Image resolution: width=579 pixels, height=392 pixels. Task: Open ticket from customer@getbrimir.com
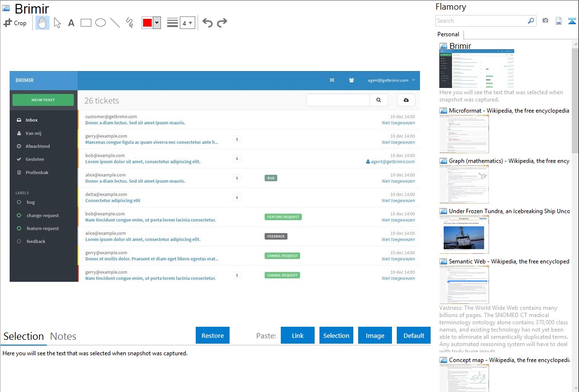[249, 120]
